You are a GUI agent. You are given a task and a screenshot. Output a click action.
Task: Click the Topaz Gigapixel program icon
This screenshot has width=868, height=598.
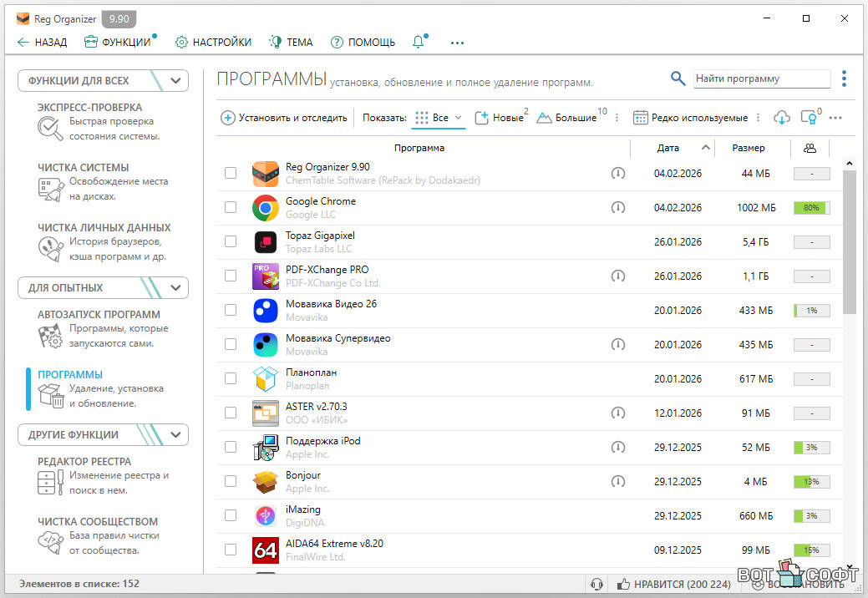point(266,242)
